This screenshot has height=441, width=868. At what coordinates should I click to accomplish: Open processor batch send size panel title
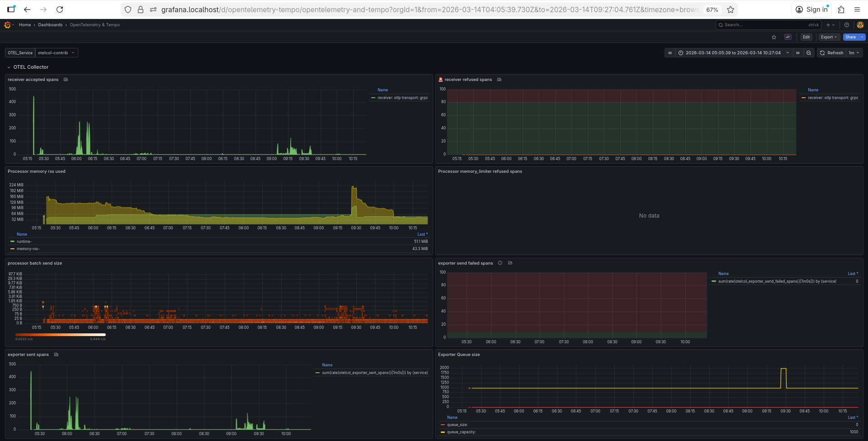pos(35,263)
